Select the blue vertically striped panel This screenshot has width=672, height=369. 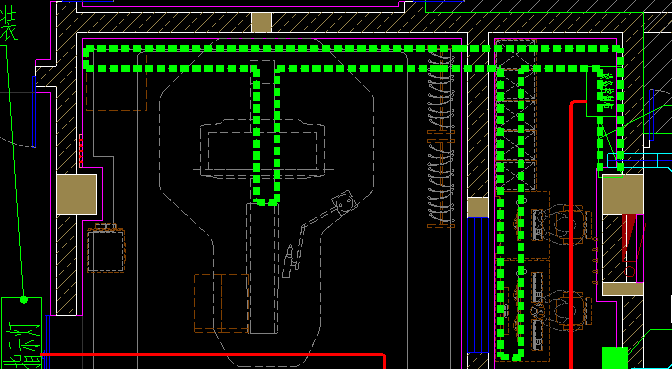(478, 285)
